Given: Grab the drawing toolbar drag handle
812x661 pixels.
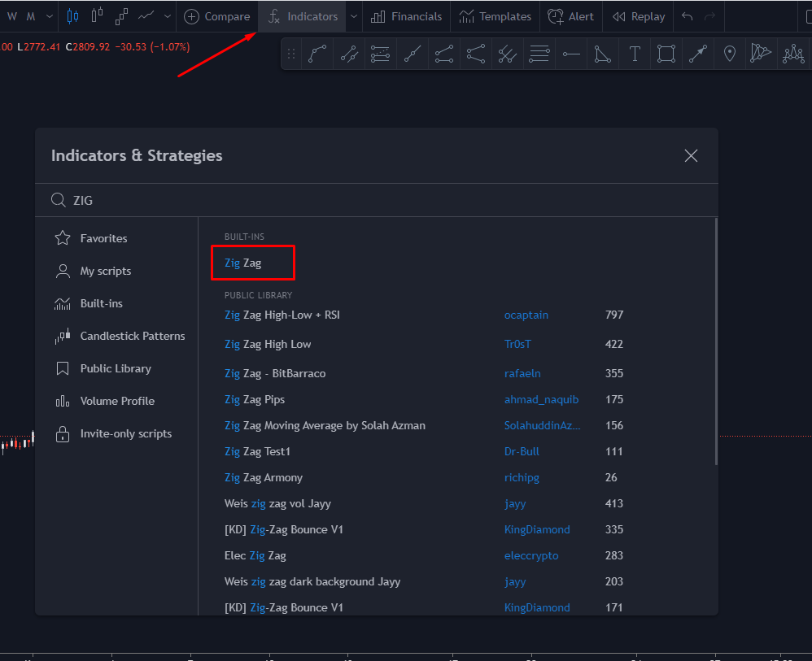Looking at the screenshot, I should coord(291,54).
